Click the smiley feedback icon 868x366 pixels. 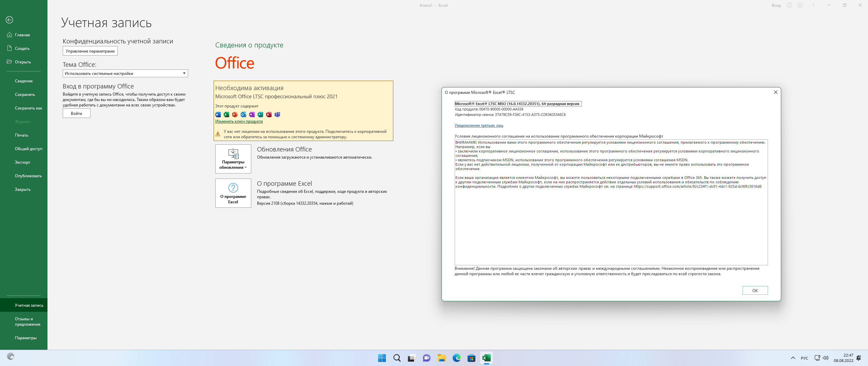[x=789, y=5]
